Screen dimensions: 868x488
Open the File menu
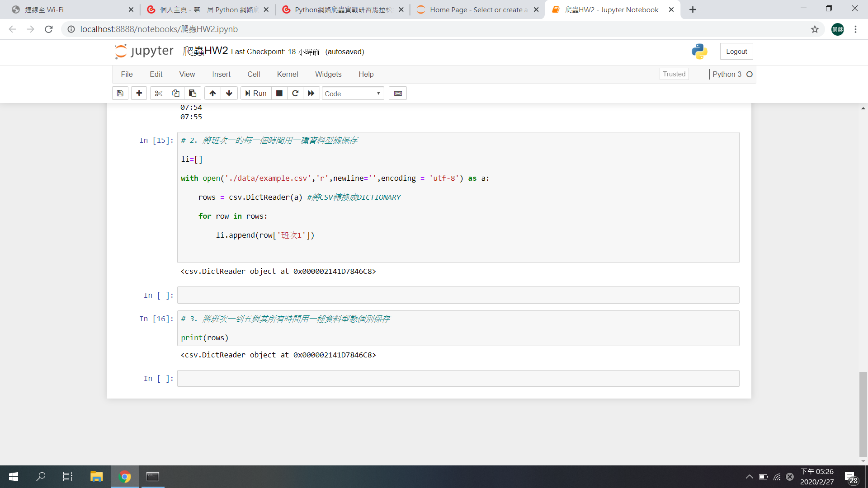pyautogui.click(x=127, y=74)
